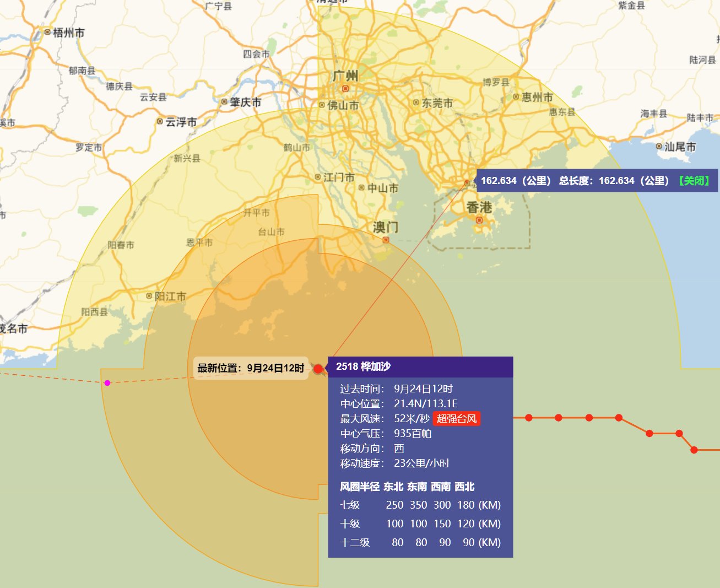Close the distance measurement via 【关闭】
The image size is (720, 588).
click(x=694, y=181)
